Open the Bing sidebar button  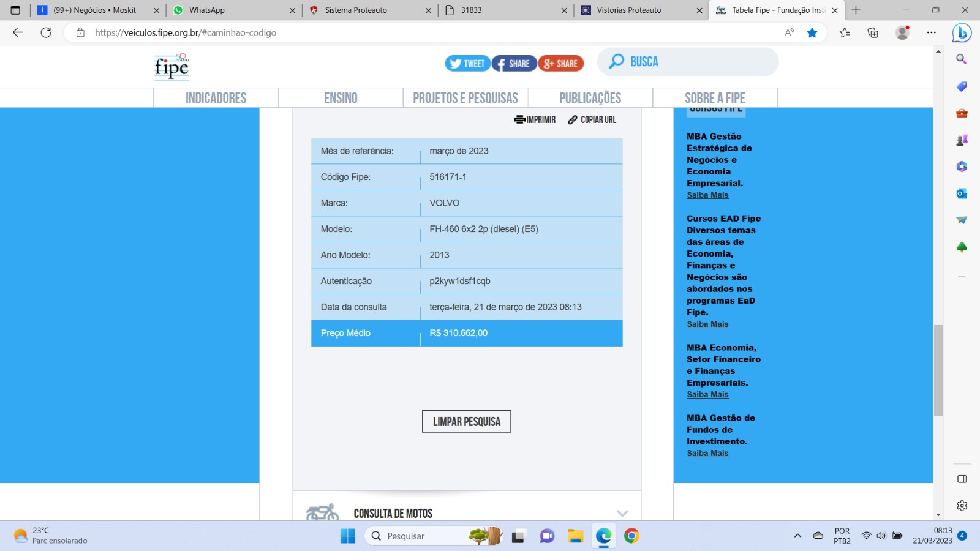[962, 32]
